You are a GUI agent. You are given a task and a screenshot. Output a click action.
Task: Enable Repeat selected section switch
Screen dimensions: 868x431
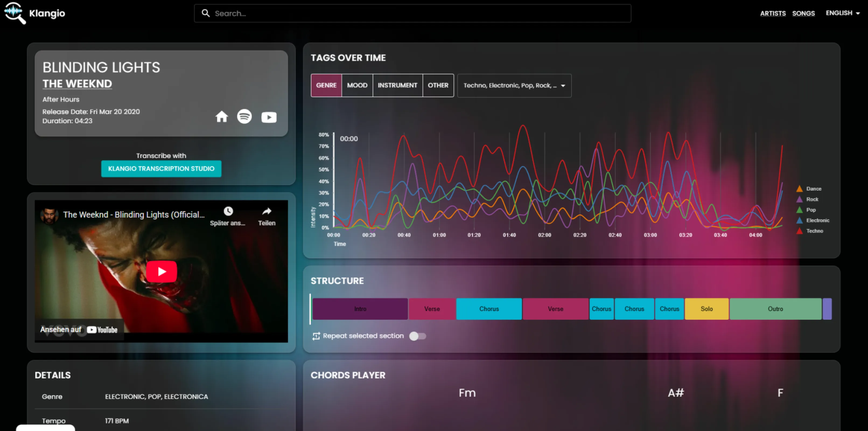pos(417,336)
